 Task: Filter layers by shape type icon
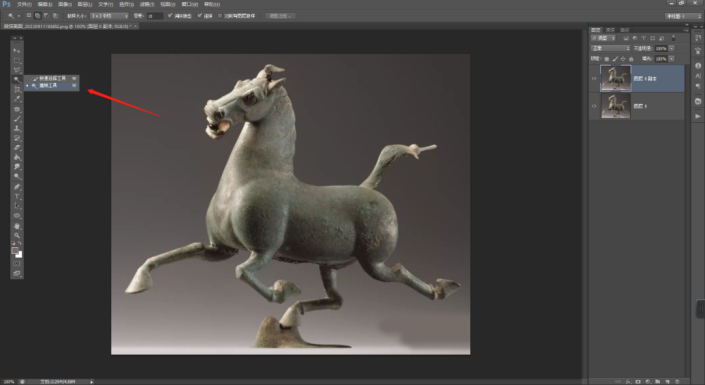coord(653,38)
